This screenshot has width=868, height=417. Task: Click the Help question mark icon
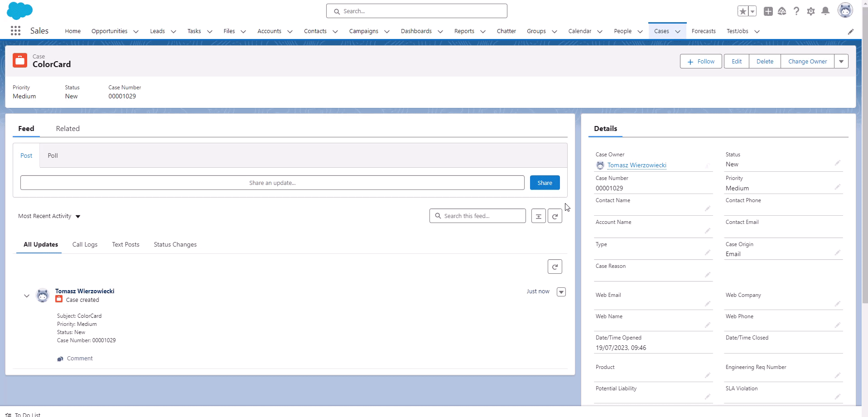pyautogui.click(x=796, y=11)
